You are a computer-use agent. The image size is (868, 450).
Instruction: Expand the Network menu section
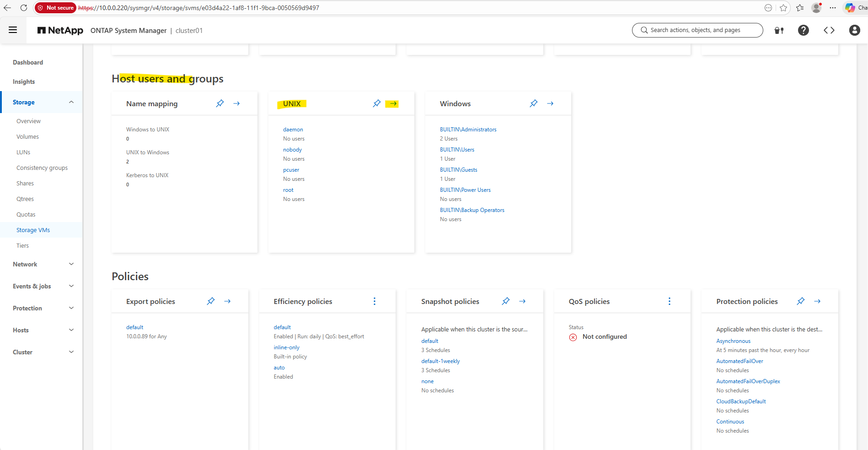(x=71, y=264)
